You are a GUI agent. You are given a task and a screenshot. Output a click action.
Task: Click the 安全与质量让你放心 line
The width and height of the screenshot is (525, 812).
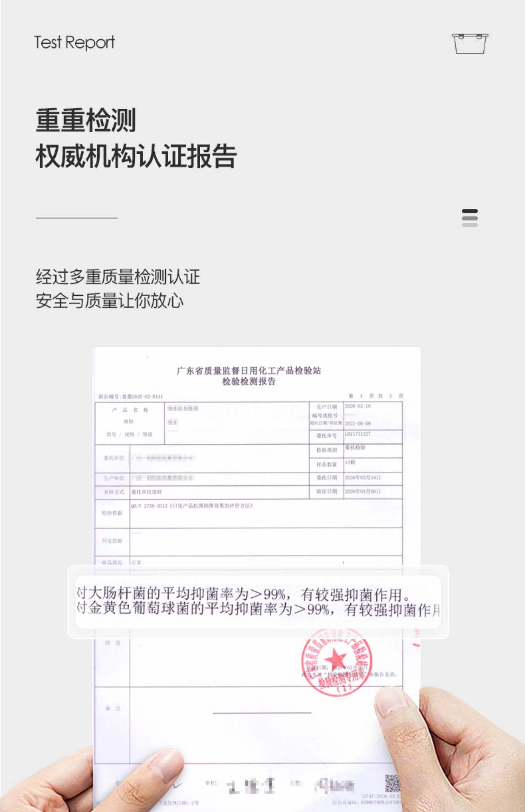pyautogui.click(x=110, y=301)
